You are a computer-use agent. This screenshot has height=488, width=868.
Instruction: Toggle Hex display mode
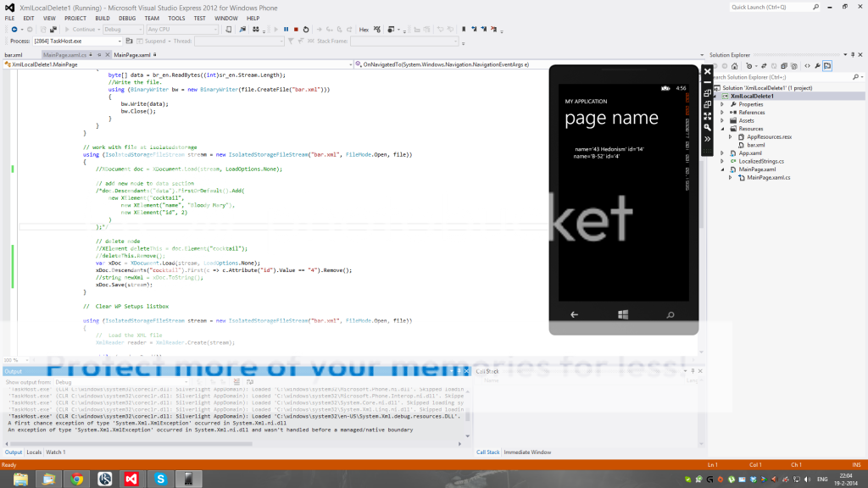(364, 29)
